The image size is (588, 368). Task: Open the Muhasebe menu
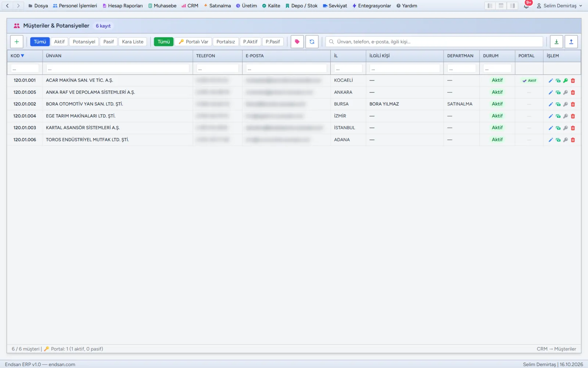click(162, 6)
